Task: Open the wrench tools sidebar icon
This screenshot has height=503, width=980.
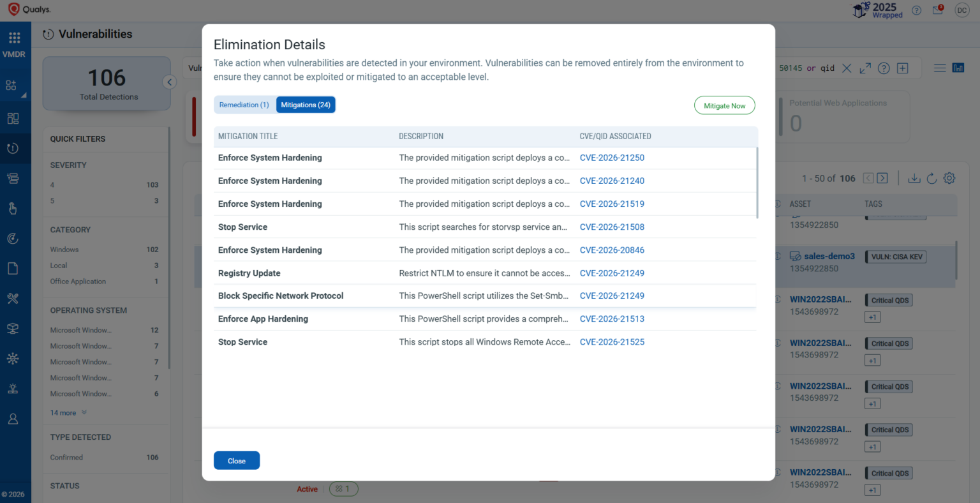Action: pos(13,298)
